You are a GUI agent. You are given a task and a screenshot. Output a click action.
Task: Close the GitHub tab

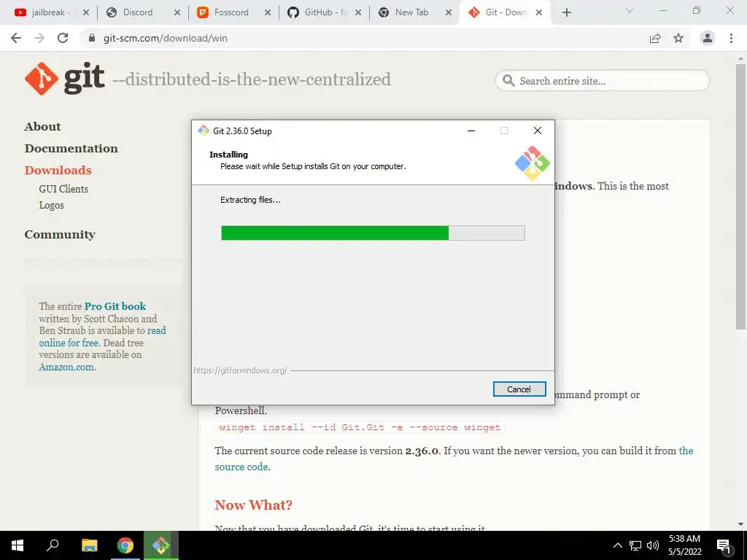click(358, 13)
